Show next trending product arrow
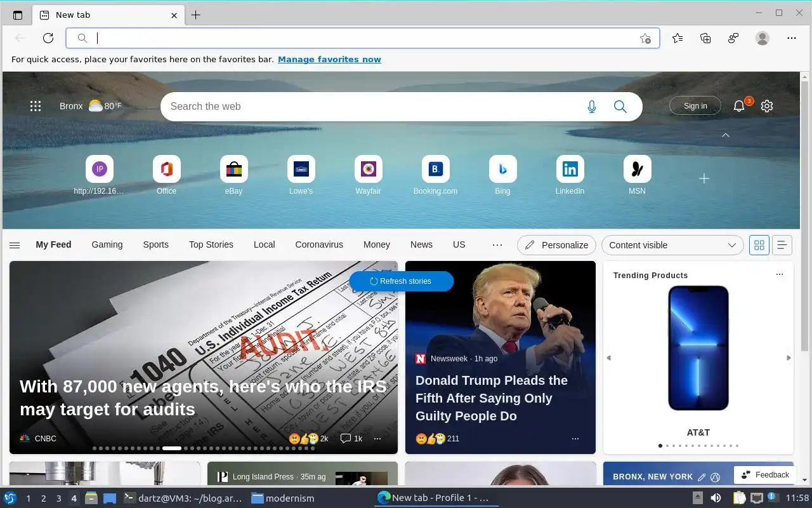Image resolution: width=812 pixels, height=508 pixels. (789, 358)
